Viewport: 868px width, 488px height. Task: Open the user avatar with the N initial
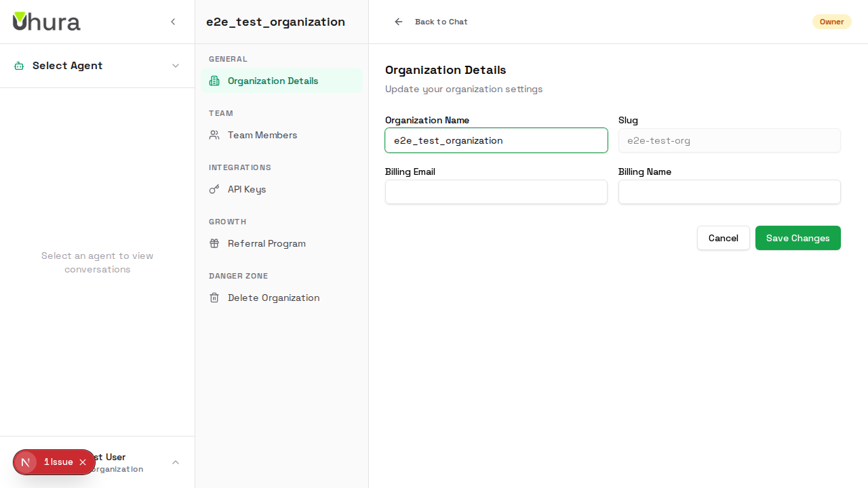coord(26,462)
